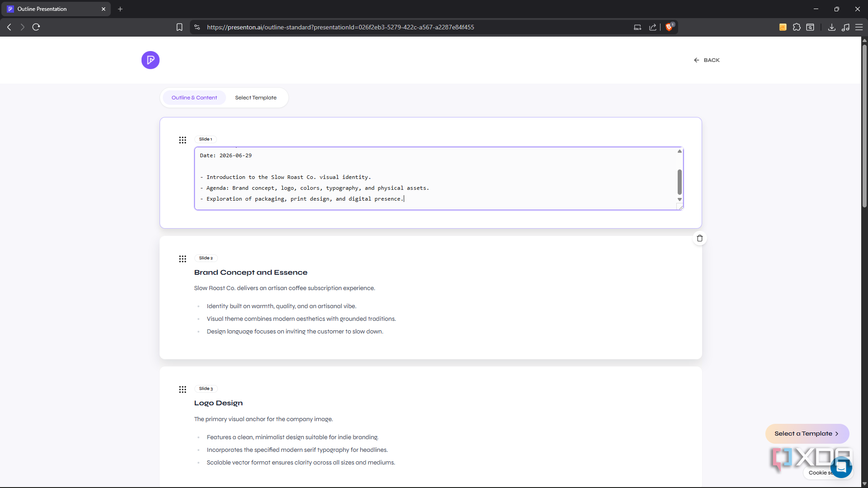Open site settings icon in address bar
Image resolution: width=868 pixels, height=488 pixels.
point(197,27)
